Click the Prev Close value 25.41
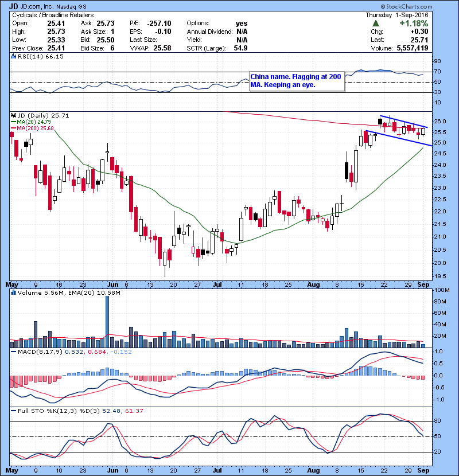459x476 pixels. click(x=56, y=48)
